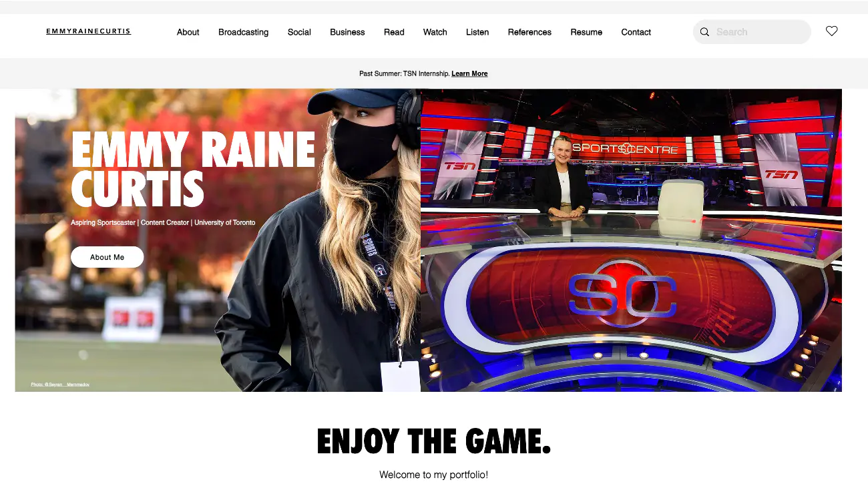Viewport: 868px width, 488px height.
Task: Go to the Contact page
Action: pos(636,32)
